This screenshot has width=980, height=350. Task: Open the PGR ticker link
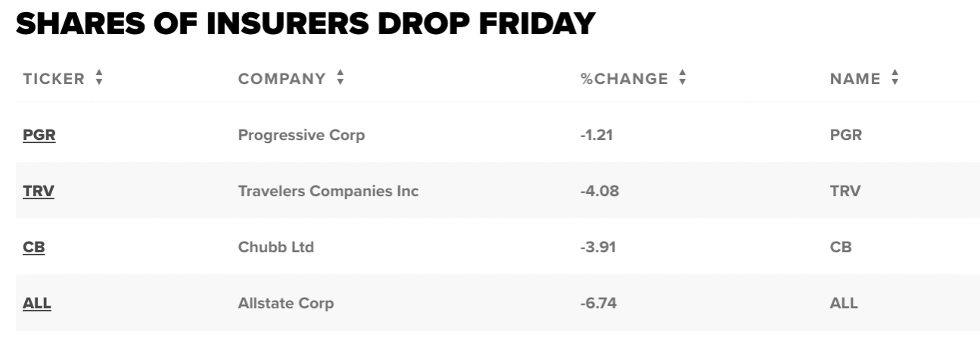39,135
